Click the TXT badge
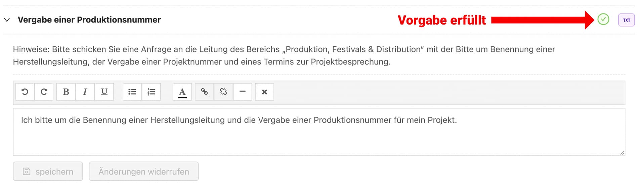 pos(627,20)
